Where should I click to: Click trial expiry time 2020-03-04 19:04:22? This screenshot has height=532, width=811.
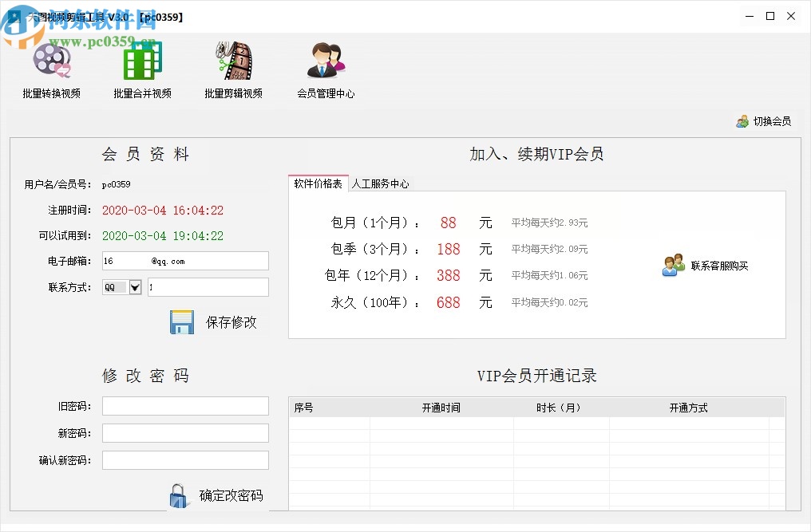[163, 236]
